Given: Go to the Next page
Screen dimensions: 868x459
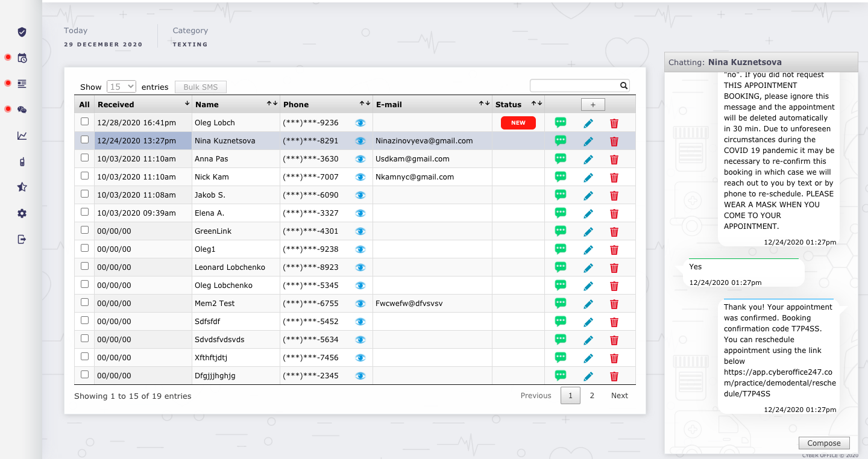Looking at the screenshot, I should [x=620, y=396].
